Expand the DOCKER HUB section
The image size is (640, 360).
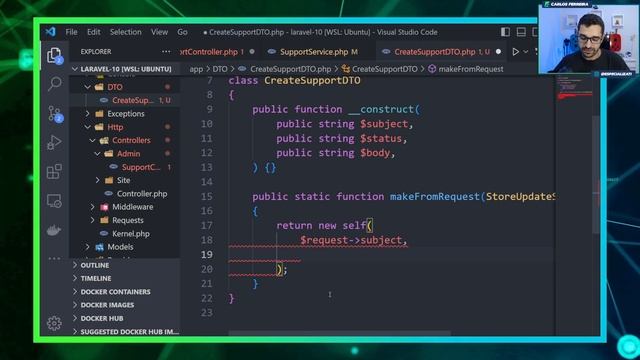tap(102, 318)
